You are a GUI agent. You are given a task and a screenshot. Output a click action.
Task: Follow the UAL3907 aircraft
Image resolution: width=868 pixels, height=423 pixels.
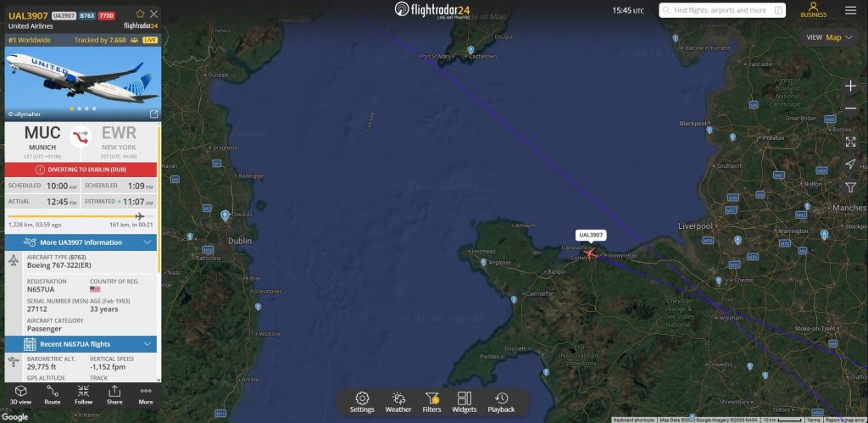[84, 395]
